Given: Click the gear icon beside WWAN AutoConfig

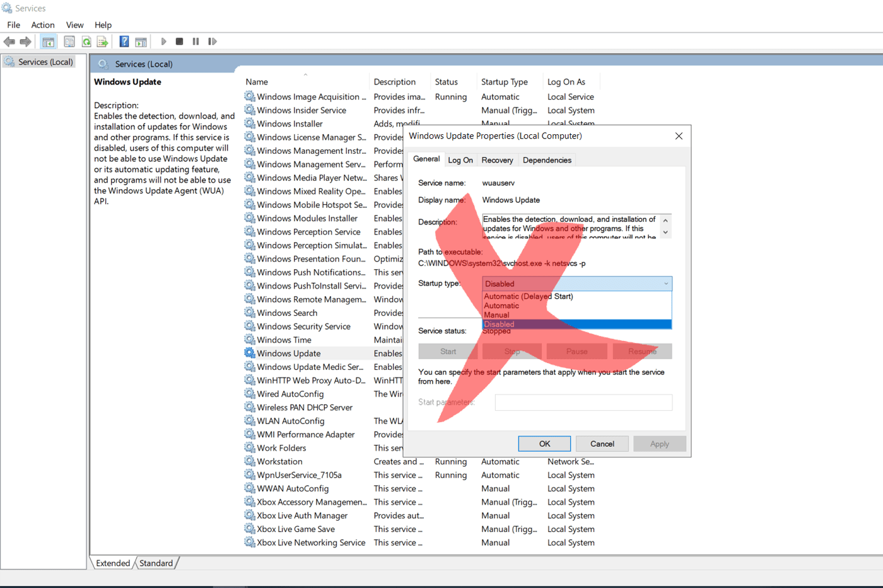Looking at the screenshot, I should click(250, 488).
